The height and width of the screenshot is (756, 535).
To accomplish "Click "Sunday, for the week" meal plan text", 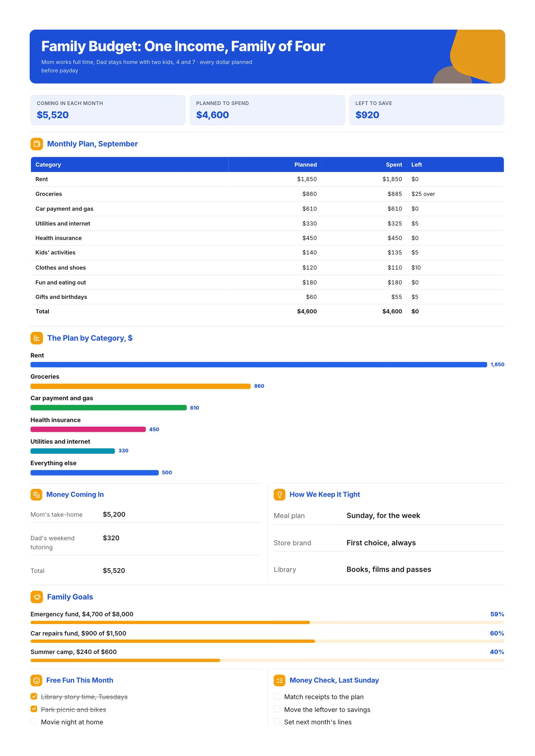I will coord(383,516).
